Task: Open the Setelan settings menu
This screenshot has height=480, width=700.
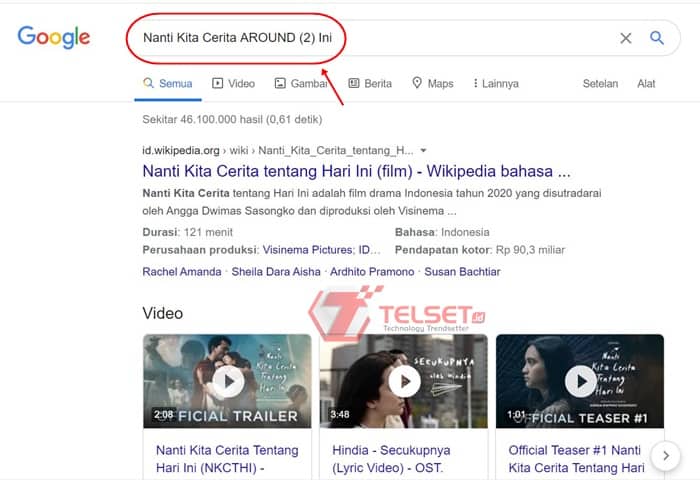Action: point(600,84)
